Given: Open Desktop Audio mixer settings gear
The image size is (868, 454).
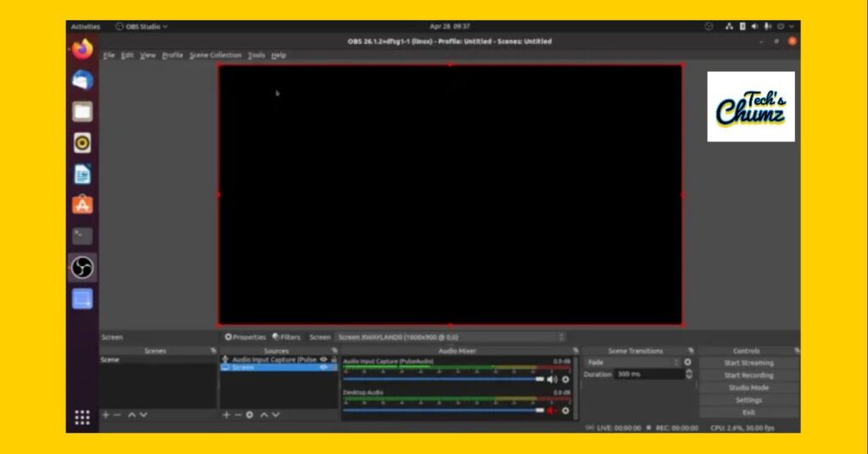Looking at the screenshot, I should [x=565, y=410].
